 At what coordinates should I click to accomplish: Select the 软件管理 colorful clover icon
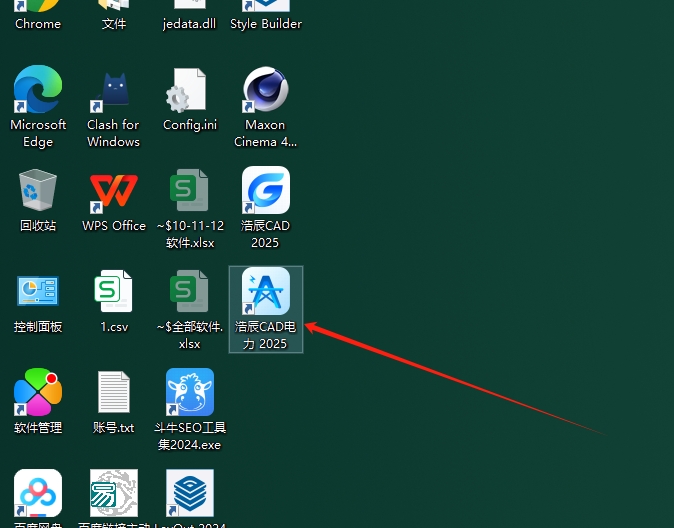(x=38, y=392)
